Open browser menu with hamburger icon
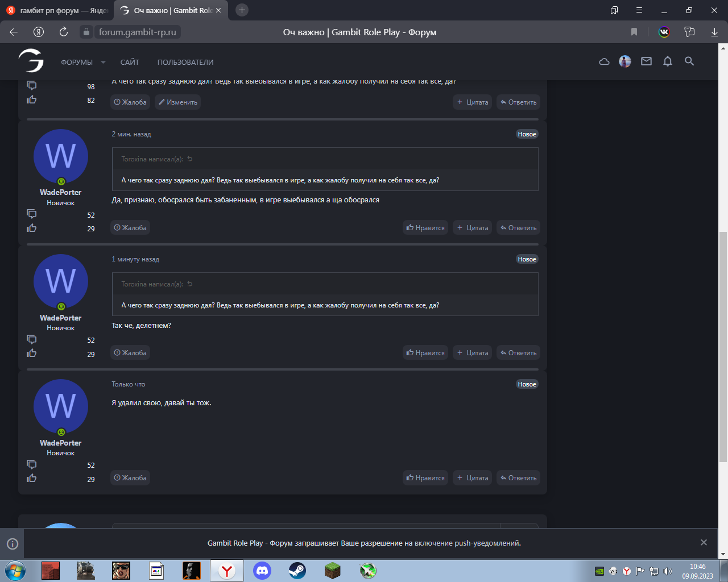Viewport: 728px width, 582px height. (639, 10)
